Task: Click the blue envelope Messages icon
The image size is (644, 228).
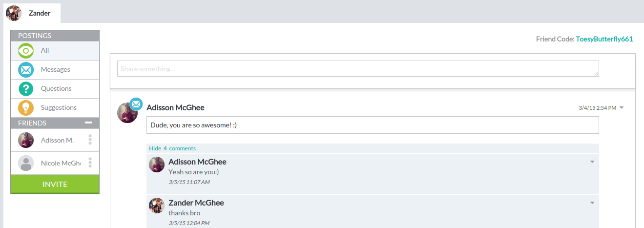Action: (26, 70)
